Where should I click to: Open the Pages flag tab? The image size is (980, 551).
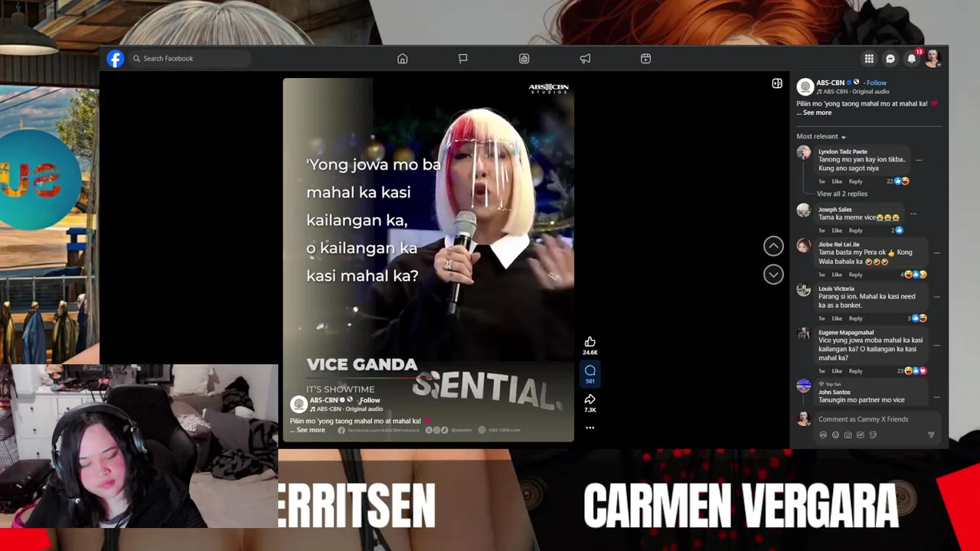pos(463,59)
